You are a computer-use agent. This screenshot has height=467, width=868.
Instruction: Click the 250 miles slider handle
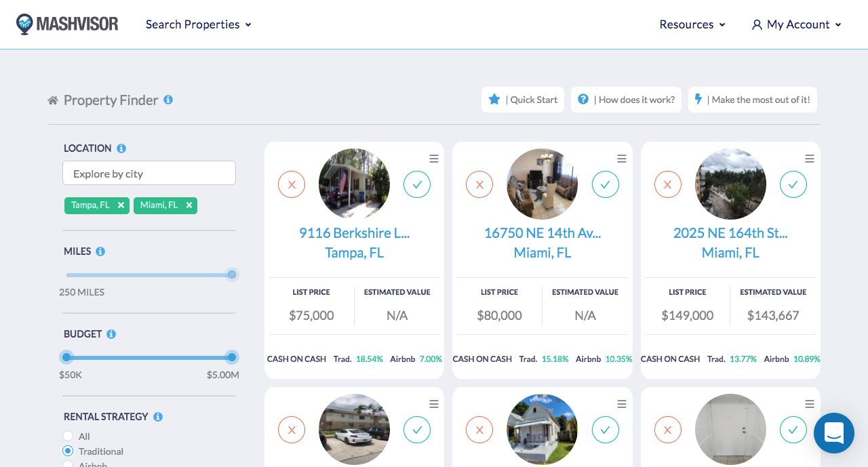point(231,275)
